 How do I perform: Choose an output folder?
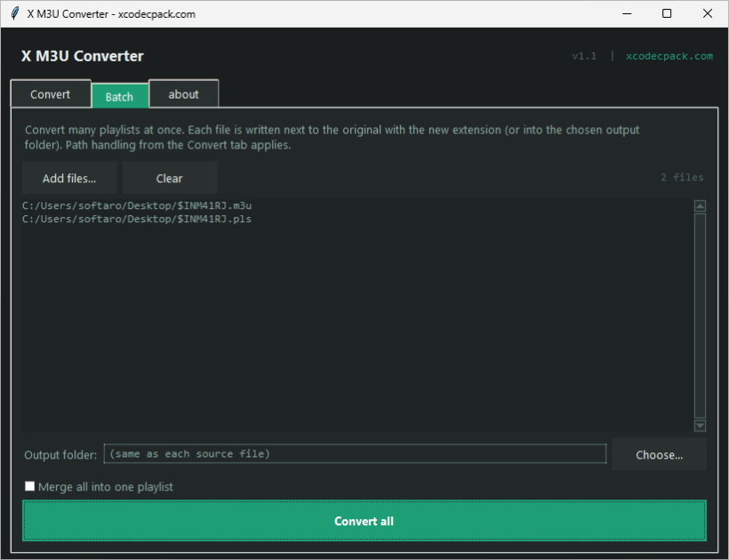(x=659, y=454)
